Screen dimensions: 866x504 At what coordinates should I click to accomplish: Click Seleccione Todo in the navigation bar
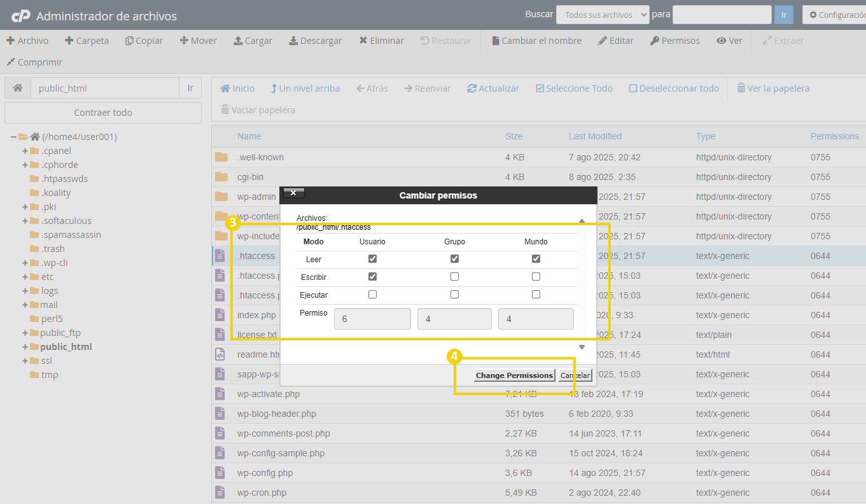pyautogui.click(x=573, y=88)
